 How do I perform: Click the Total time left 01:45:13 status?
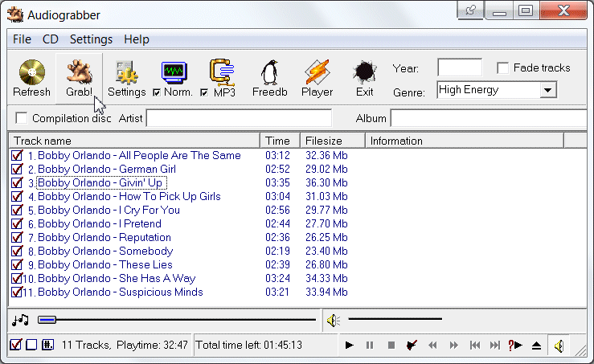click(249, 345)
